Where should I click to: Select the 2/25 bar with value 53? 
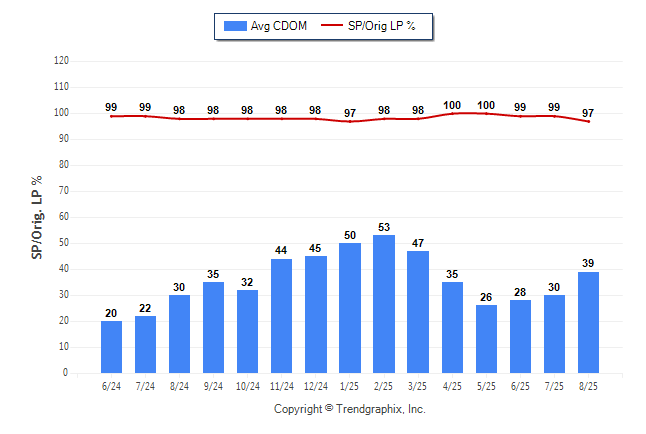tap(384, 304)
